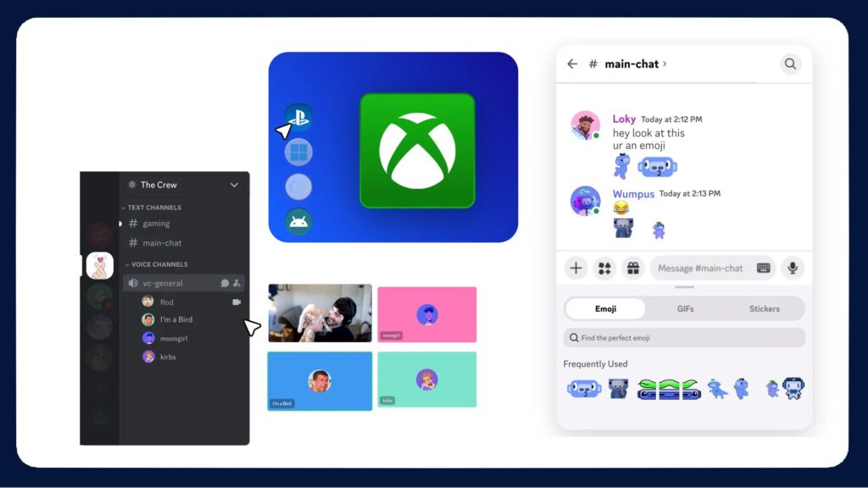Viewport: 868px width, 488px height.
Task: Click the "Frequently Used" heading
Action: (595, 364)
